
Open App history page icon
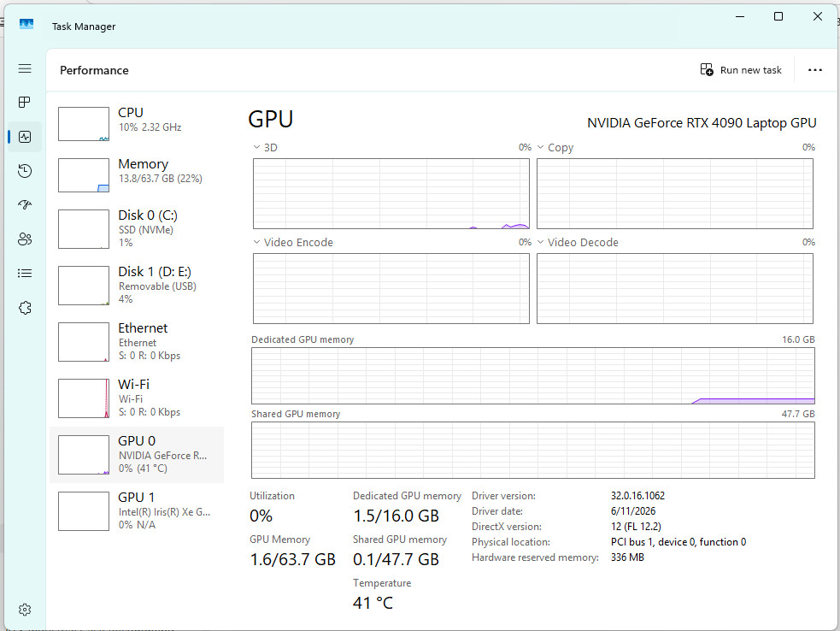25,171
